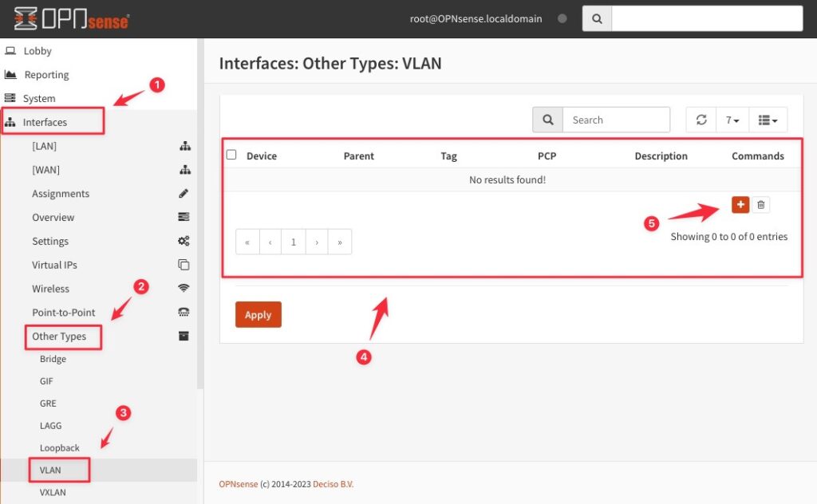Open the [LAN] interface page
This screenshot has height=504, width=817.
[45, 146]
